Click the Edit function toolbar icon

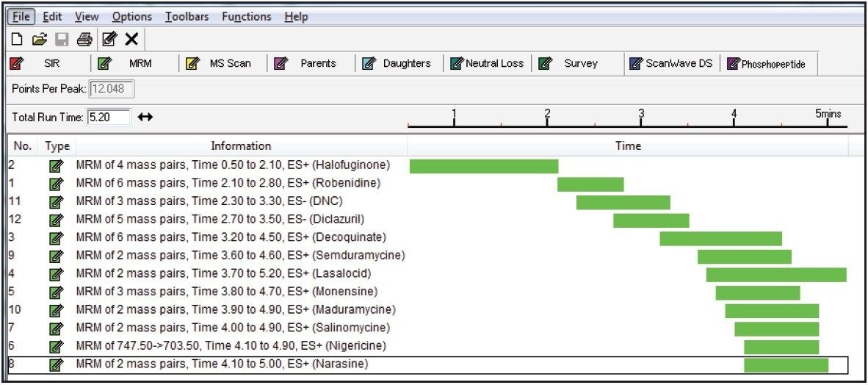click(110, 40)
